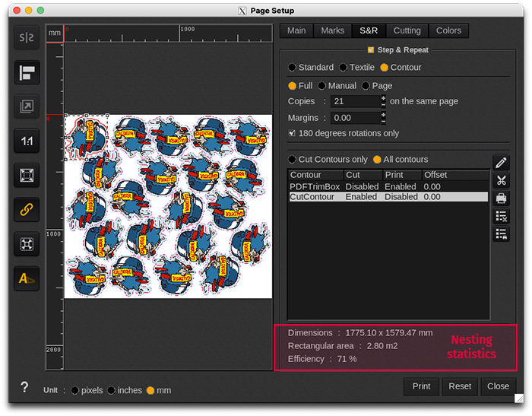Viewport: 532px width, 416px height.
Task: Set zoom to 1:1 scale
Action: point(27,141)
